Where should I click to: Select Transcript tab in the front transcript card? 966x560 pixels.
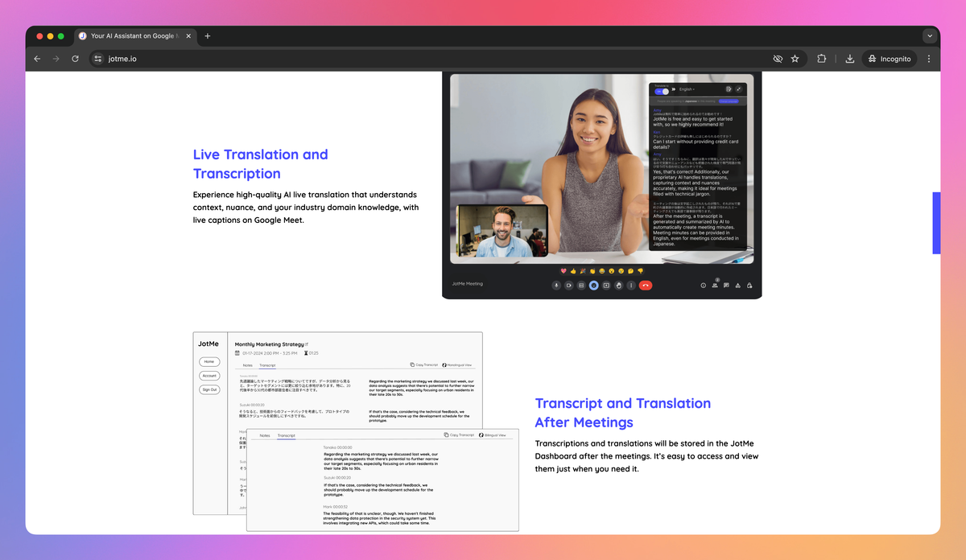[287, 435]
